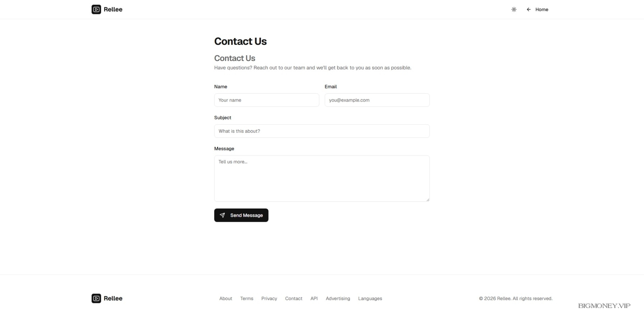View the Privacy footer link
This screenshot has height=322, width=644.
269,299
